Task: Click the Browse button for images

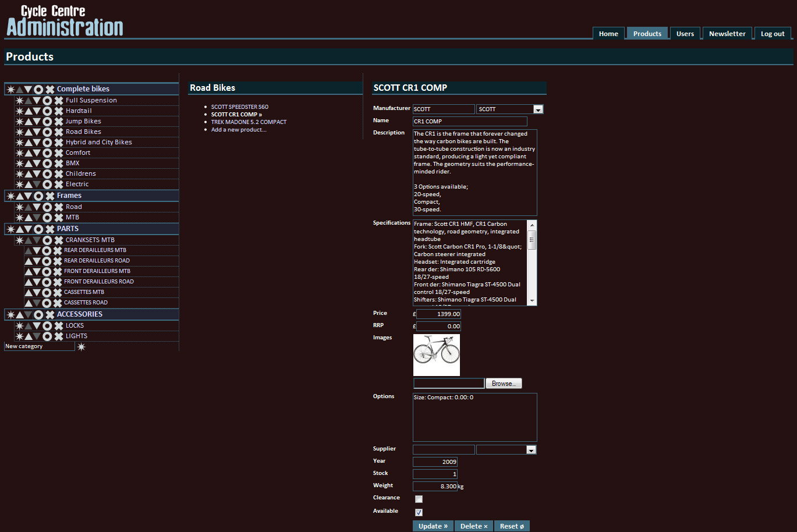Action: pyautogui.click(x=504, y=384)
